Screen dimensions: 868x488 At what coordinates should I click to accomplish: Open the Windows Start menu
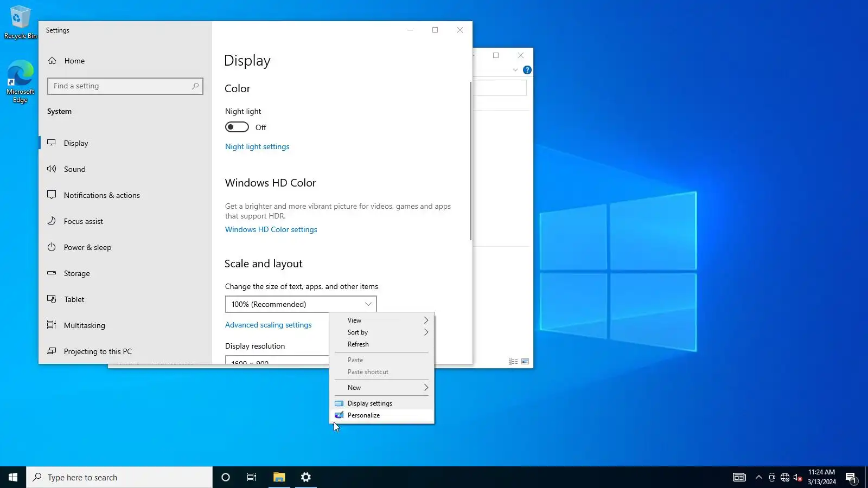coord(13,477)
